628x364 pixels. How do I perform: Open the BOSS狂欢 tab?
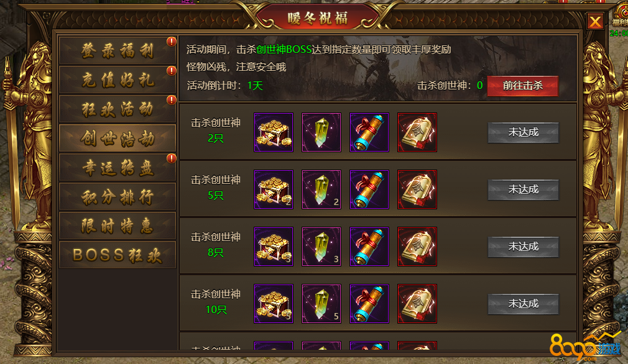pos(118,255)
